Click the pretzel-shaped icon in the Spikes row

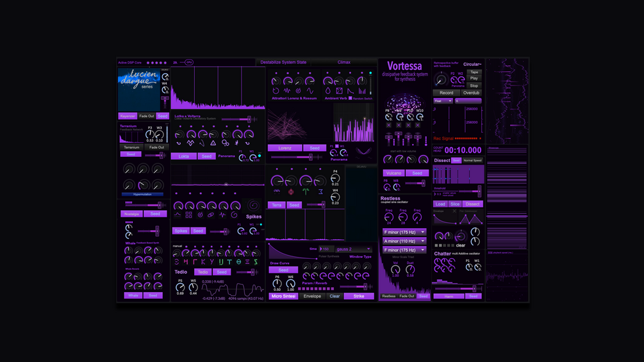click(x=211, y=215)
